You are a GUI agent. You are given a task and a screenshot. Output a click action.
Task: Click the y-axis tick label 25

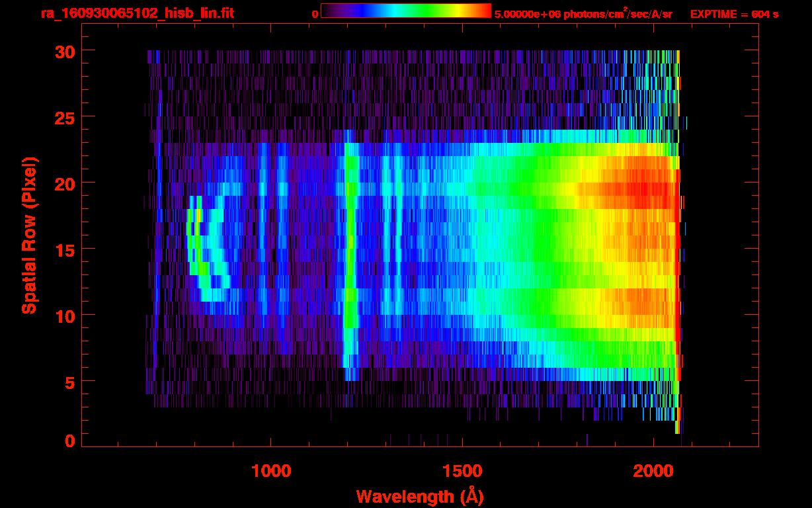[x=64, y=117]
